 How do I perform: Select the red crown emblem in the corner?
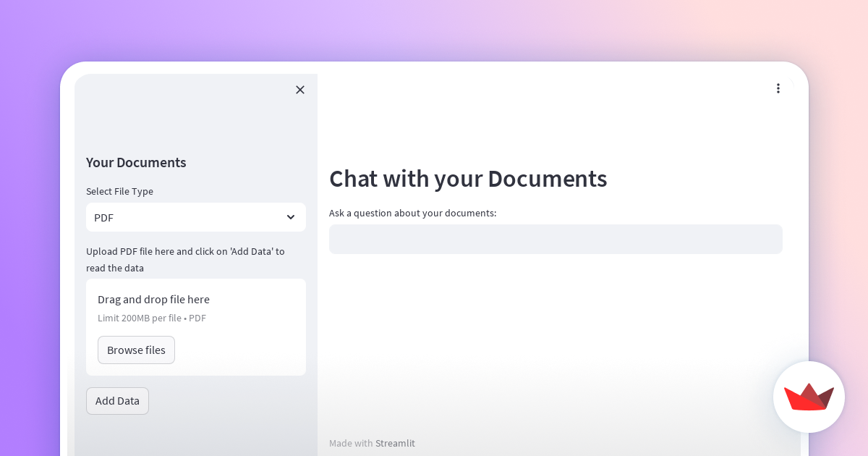tap(809, 397)
